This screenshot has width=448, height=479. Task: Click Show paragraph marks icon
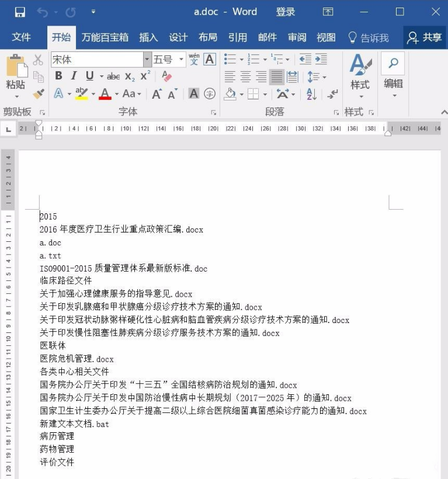332,94
